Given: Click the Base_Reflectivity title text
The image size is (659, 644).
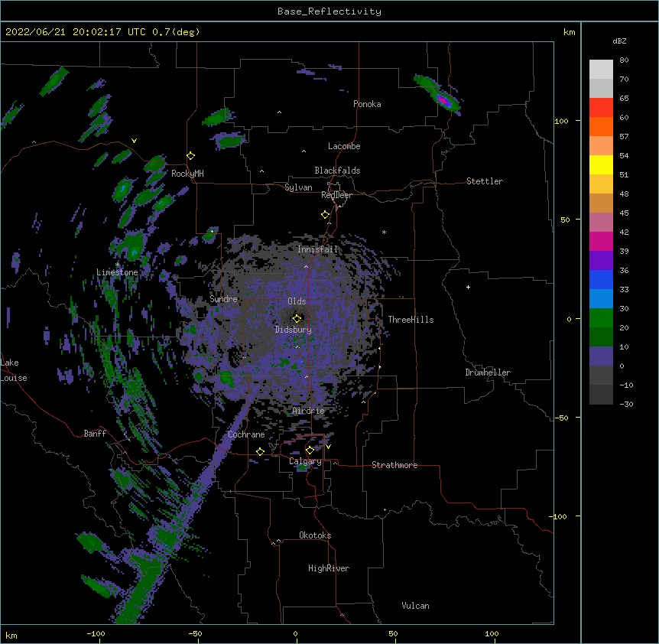Looking at the screenshot, I should 329,11.
